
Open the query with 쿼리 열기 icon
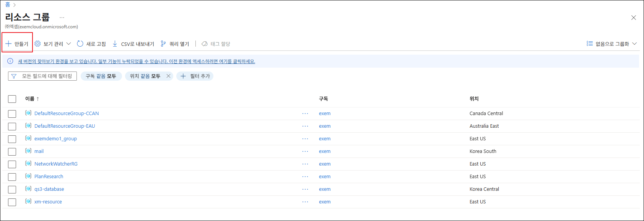pyautogui.click(x=163, y=44)
